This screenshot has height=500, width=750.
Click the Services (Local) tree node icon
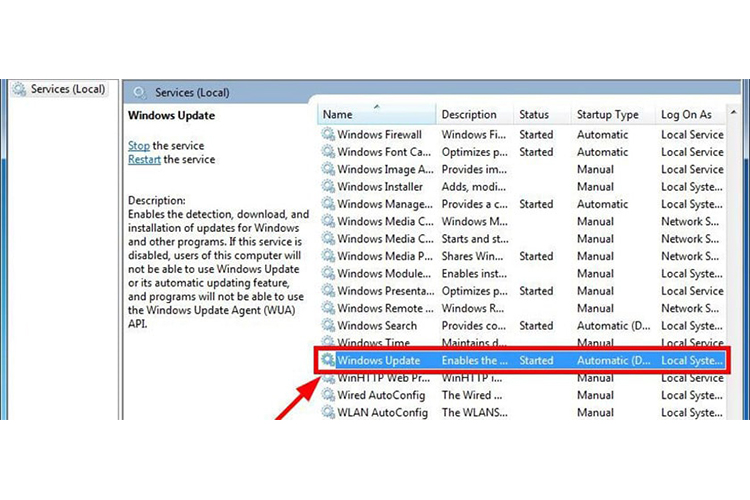(20, 89)
